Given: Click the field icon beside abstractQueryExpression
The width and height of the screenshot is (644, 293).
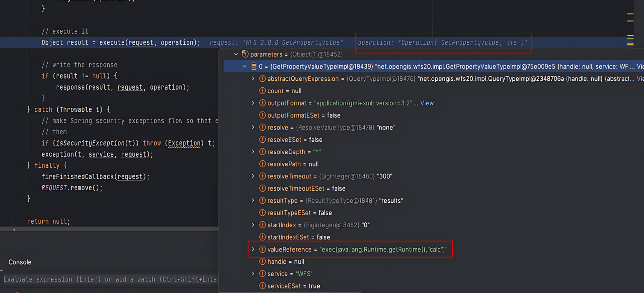Looking at the screenshot, I should click(262, 79).
